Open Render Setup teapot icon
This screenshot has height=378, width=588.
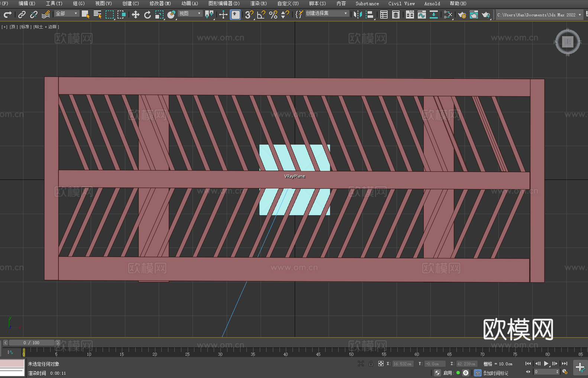click(462, 14)
